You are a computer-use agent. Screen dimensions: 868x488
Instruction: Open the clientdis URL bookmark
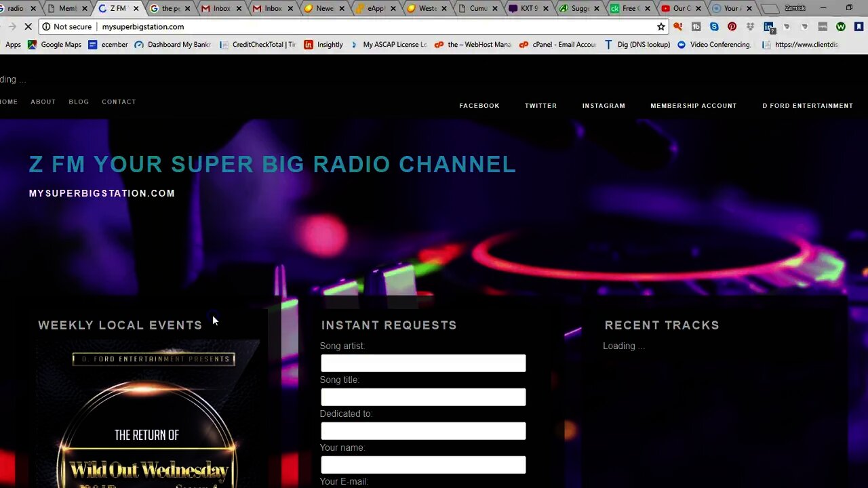coord(800,45)
